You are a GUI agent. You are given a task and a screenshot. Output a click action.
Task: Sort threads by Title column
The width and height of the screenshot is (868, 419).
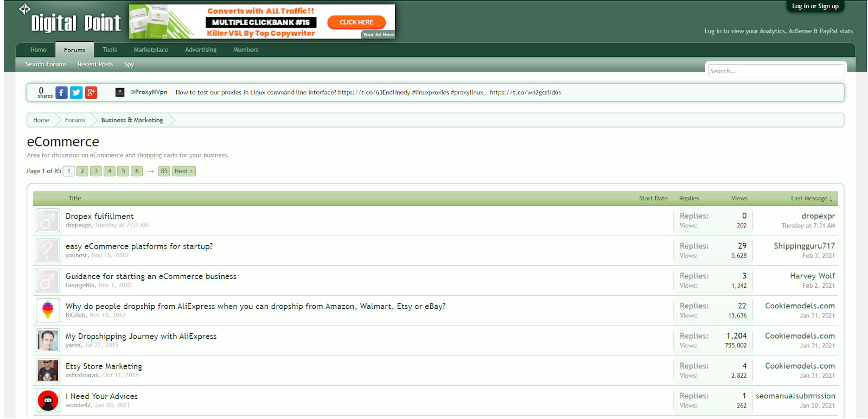pyautogui.click(x=75, y=199)
